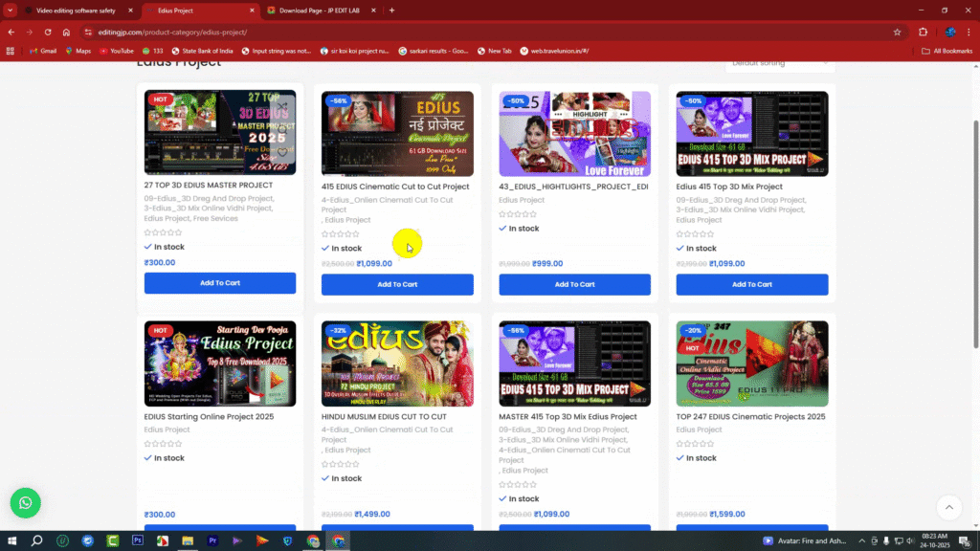Viewport: 980px width, 551px height.
Task: Launch Premiere Pro from the taskbar
Action: (x=212, y=540)
